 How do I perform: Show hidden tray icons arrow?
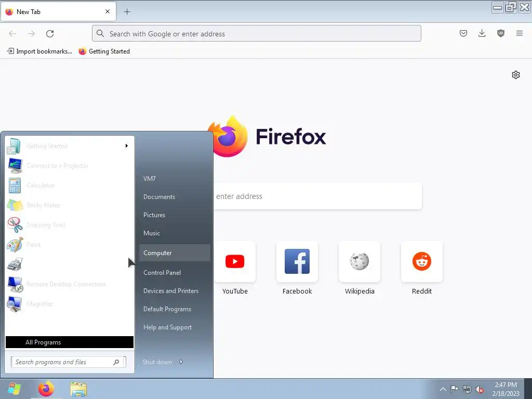pyautogui.click(x=443, y=389)
